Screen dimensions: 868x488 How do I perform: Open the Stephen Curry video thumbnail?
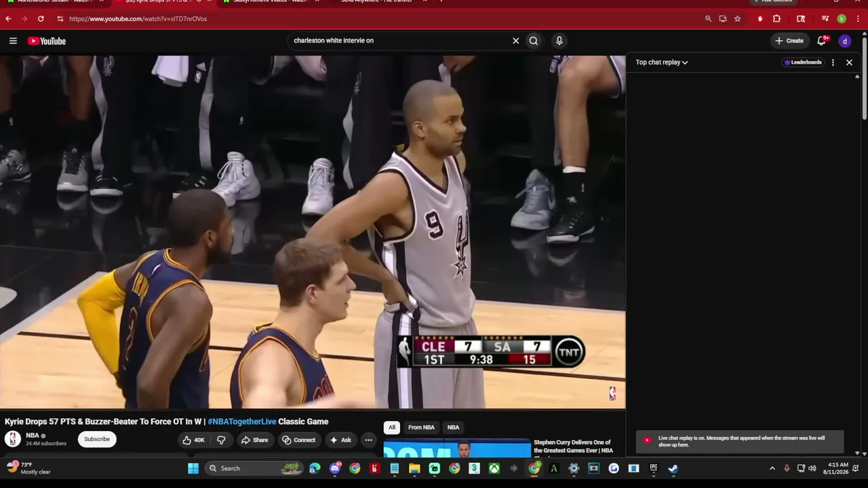click(x=457, y=449)
